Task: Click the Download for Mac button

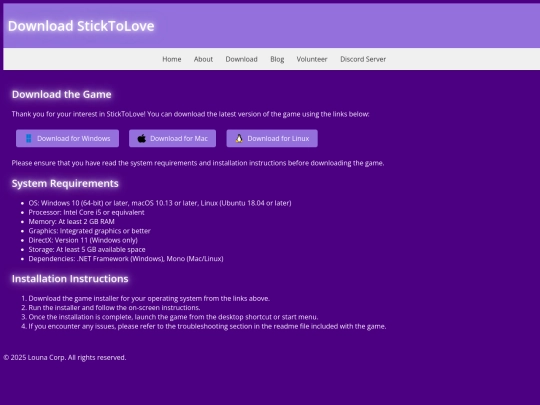Action: point(173,138)
